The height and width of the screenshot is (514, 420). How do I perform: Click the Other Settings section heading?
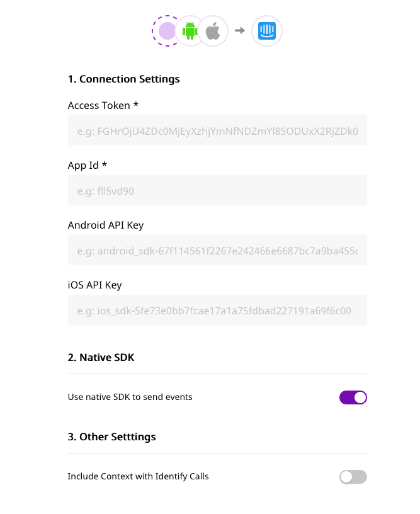tap(111, 437)
